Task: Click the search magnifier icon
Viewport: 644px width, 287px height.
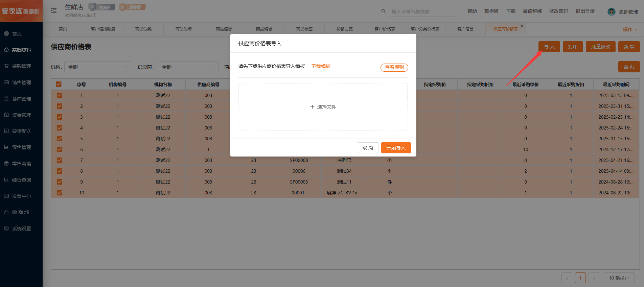Action: coord(384,11)
